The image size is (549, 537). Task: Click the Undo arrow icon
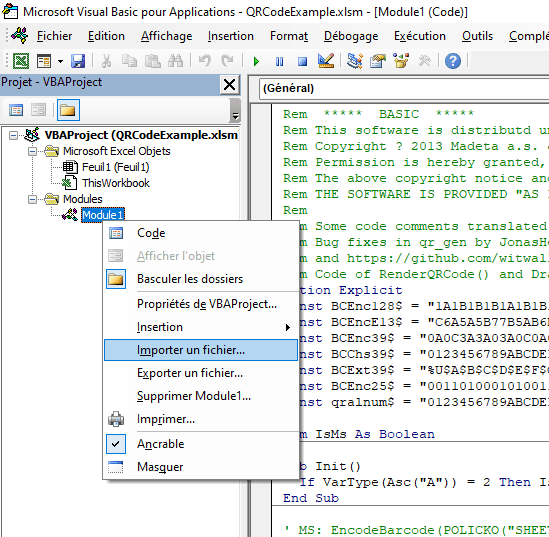(205, 61)
